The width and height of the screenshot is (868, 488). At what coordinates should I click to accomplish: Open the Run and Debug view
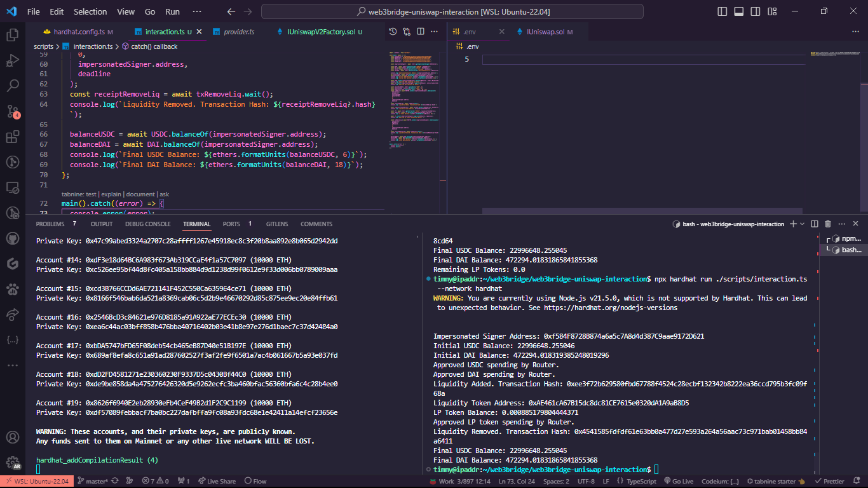(13, 60)
